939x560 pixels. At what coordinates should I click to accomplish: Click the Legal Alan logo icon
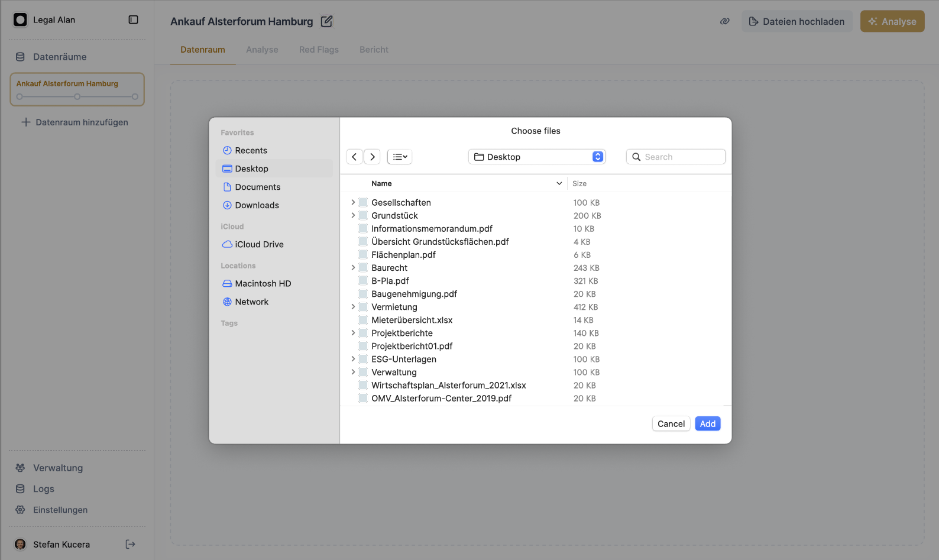point(20,20)
